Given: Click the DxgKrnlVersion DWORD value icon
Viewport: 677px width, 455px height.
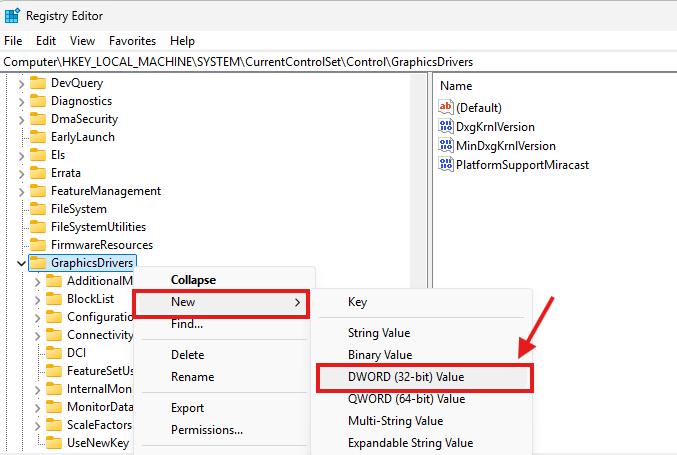Looking at the screenshot, I should pos(446,126).
